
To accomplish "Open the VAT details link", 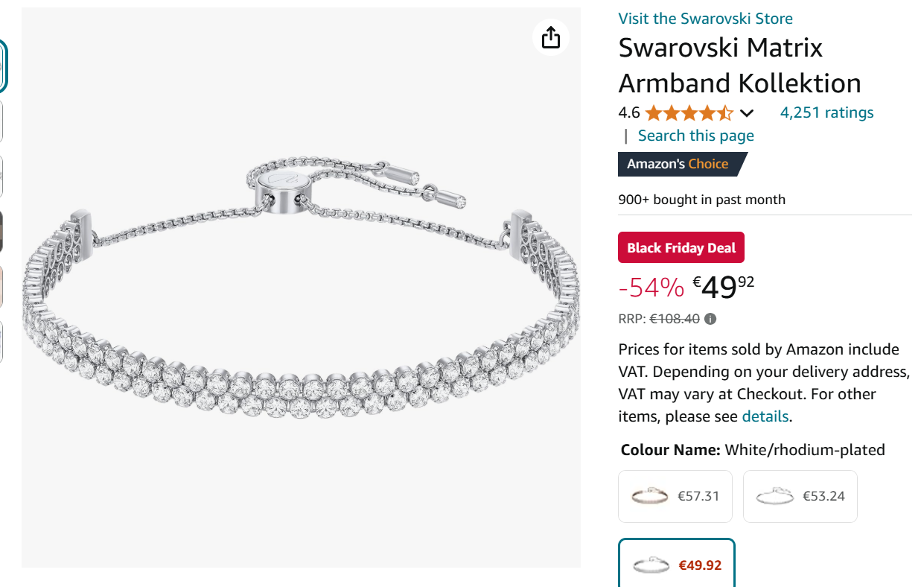I will click(765, 416).
